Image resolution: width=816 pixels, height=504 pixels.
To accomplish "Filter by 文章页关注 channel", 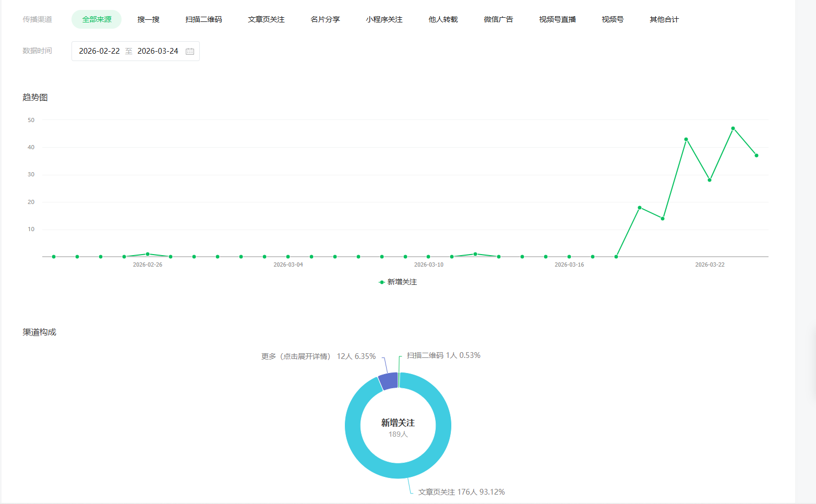I will tap(266, 19).
